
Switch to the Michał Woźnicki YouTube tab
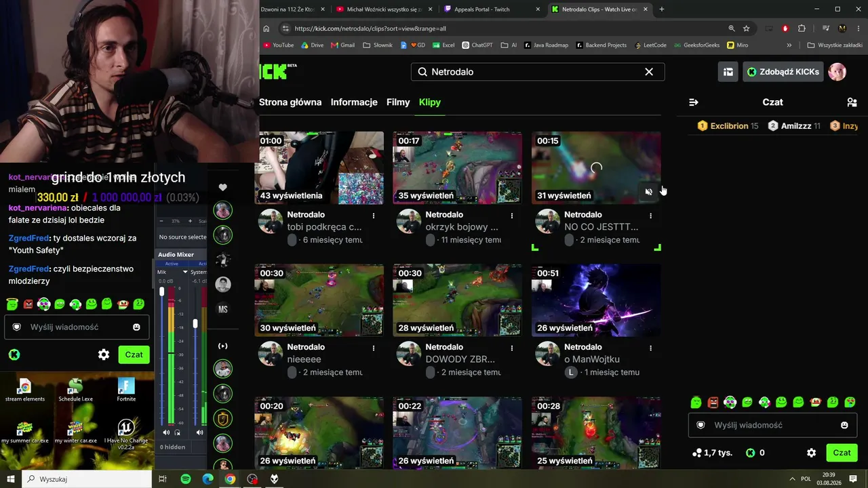[385, 9]
